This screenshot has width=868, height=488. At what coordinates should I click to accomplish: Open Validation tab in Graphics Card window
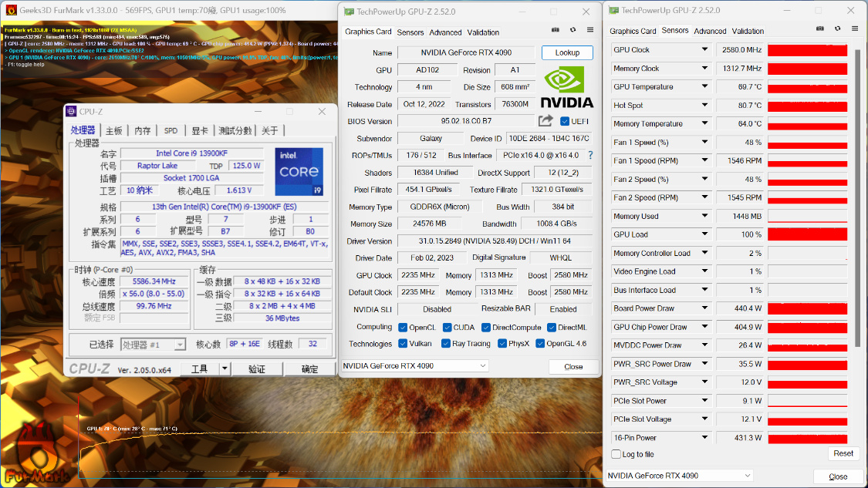[483, 32]
